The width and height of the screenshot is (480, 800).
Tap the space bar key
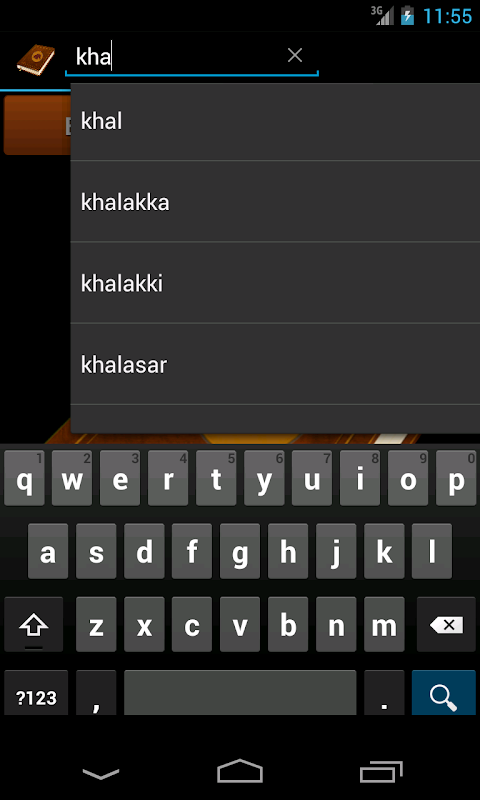[x=240, y=692]
